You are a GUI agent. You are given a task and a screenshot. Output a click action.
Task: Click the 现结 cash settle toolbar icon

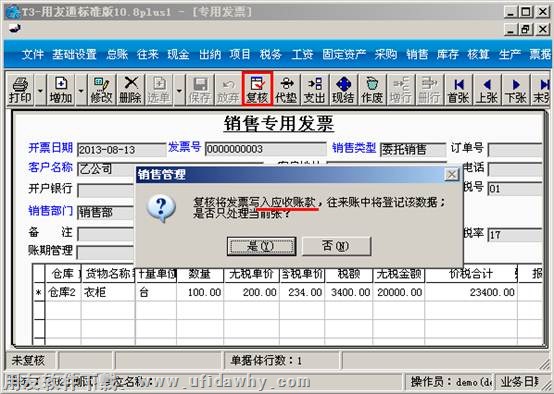click(x=343, y=90)
